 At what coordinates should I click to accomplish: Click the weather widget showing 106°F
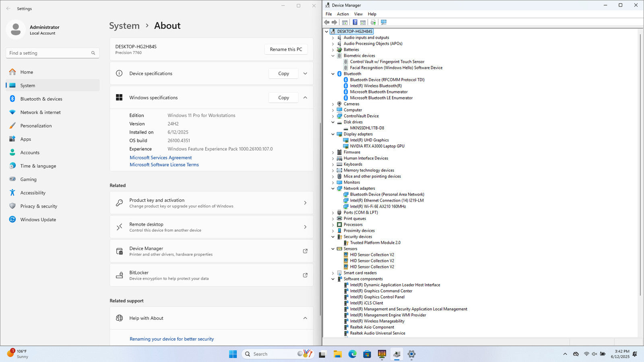18,354
